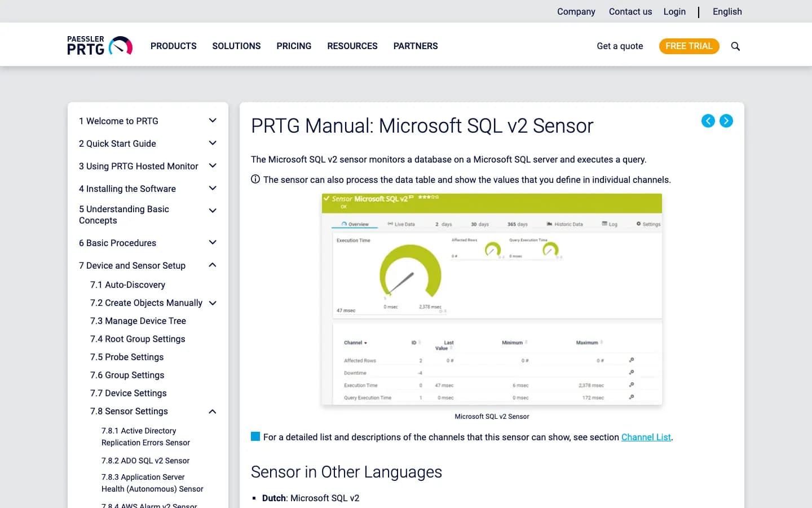Expand 4 Installing the Software chevron
Viewport: 812px width, 508px height.
point(213,189)
